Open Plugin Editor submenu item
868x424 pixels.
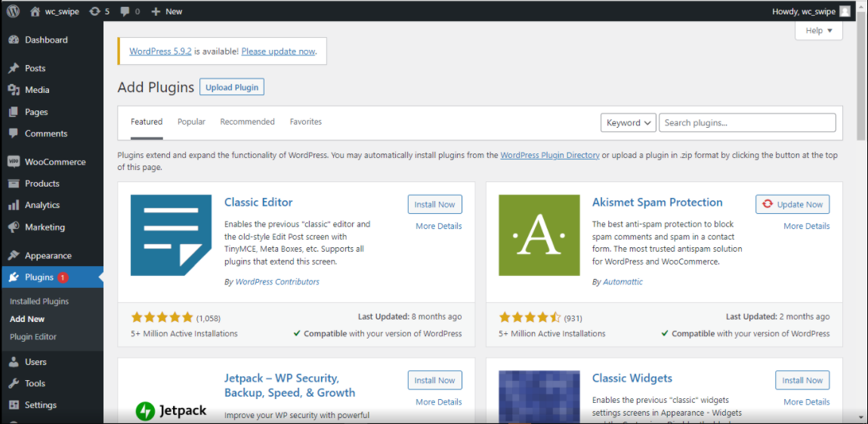(33, 336)
